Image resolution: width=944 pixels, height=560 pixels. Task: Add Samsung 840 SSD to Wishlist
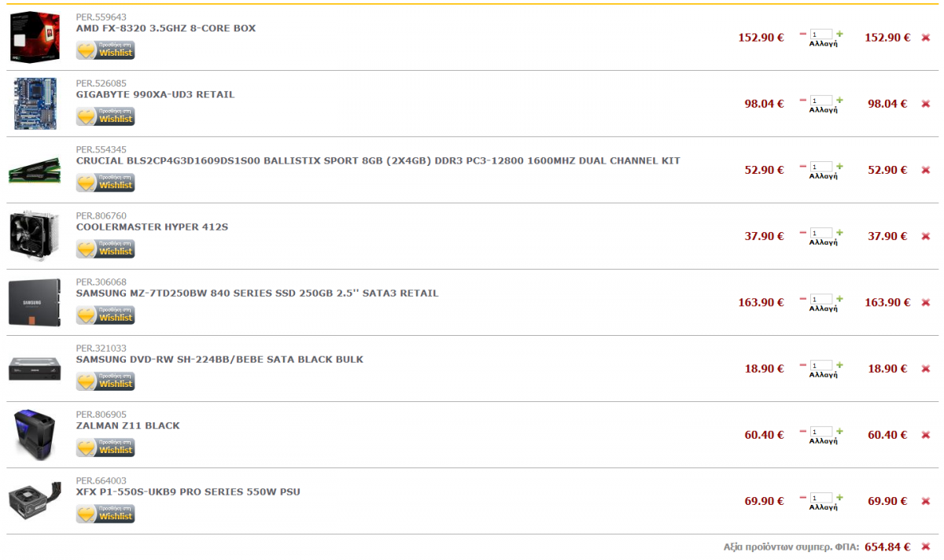pyautogui.click(x=105, y=315)
